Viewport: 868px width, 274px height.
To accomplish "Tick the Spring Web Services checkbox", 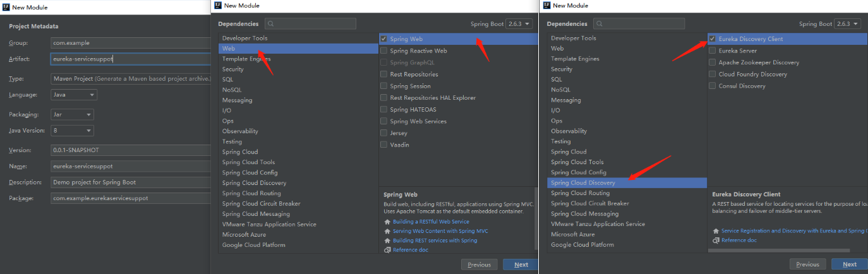I will pyautogui.click(x=384, y=121).
